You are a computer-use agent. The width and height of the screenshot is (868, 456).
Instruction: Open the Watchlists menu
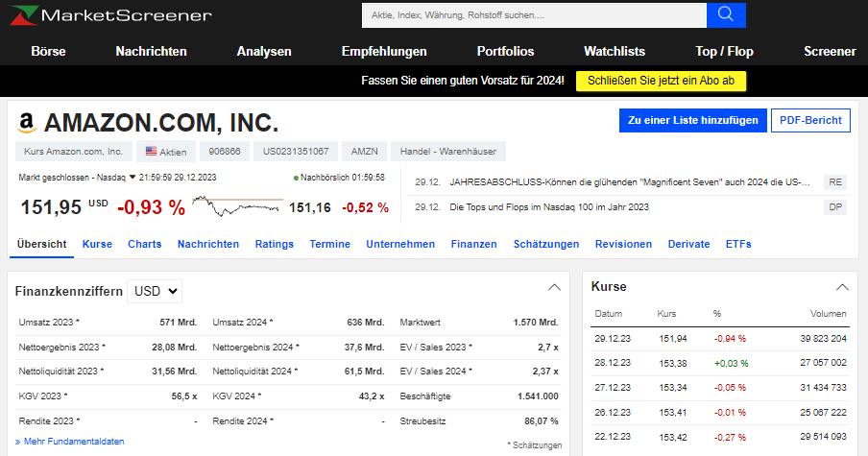[615, 52]
